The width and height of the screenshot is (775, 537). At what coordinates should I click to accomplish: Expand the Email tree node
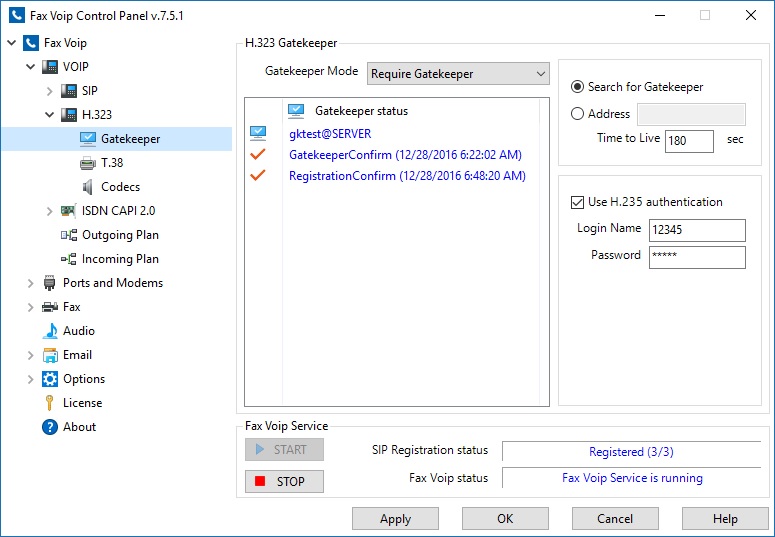(x=31, y=355)
